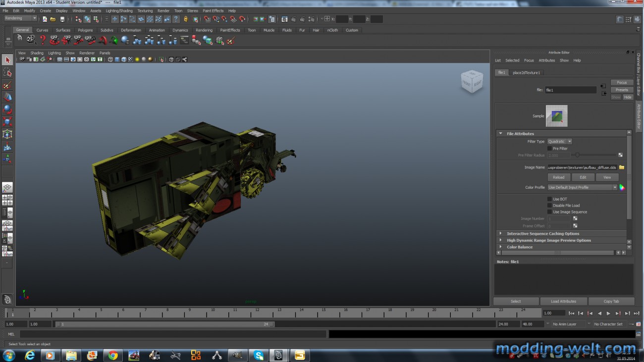The height and width of the screenshot is (362, 644).
Task: Switch to the Rendering shelf tab
Action: (204, 30)
